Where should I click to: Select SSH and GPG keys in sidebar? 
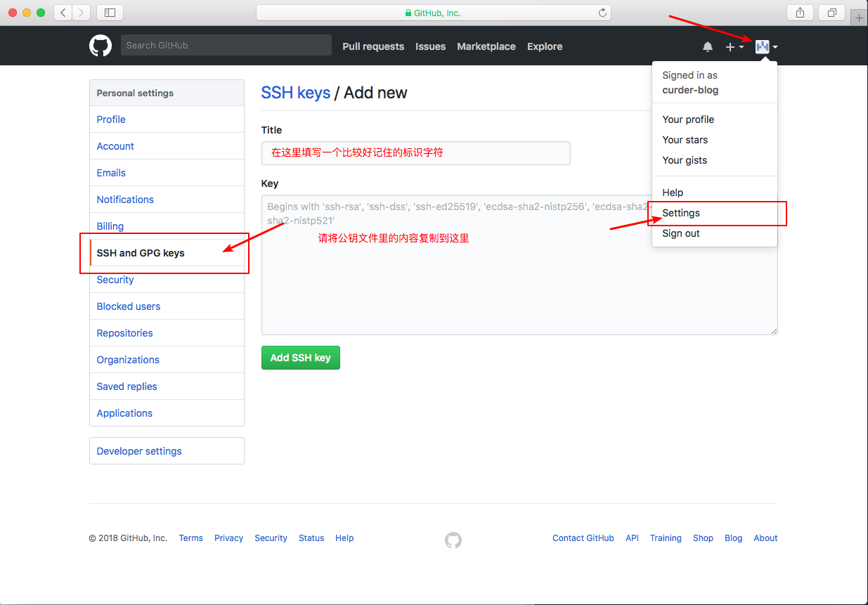(x=167, y=253)
